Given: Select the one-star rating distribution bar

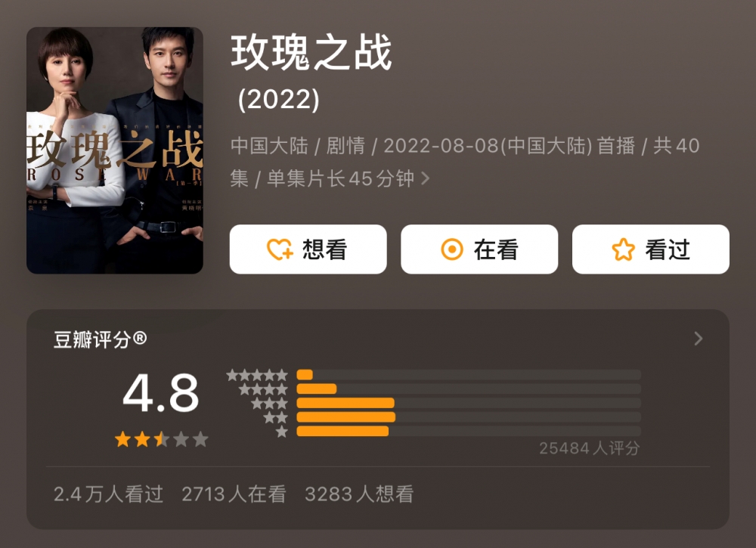Looking at the screenshot, I should pos(469,431).
